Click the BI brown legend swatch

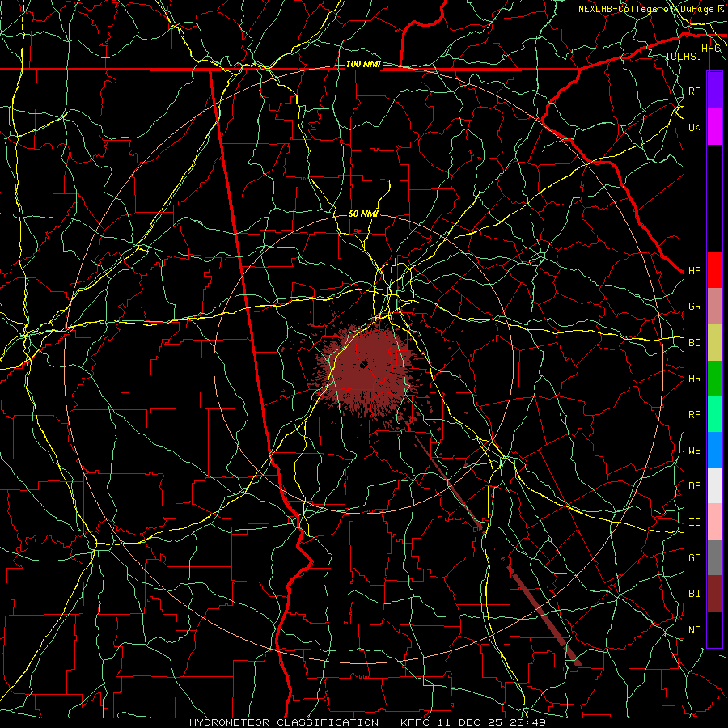(x=714, y=594)
